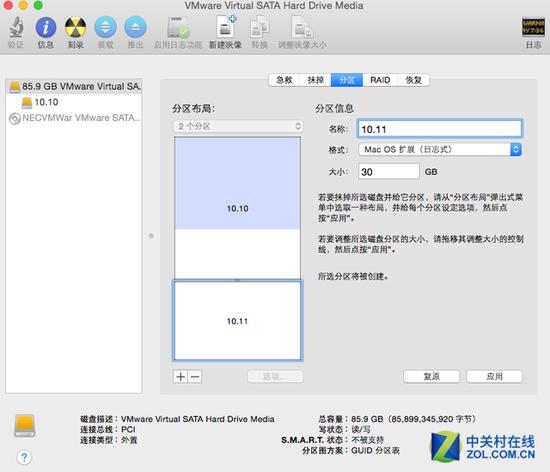This screenshot has width=550, height=472.
Task: Switch to the Partition (分区) tab
Action: (347, 80)
